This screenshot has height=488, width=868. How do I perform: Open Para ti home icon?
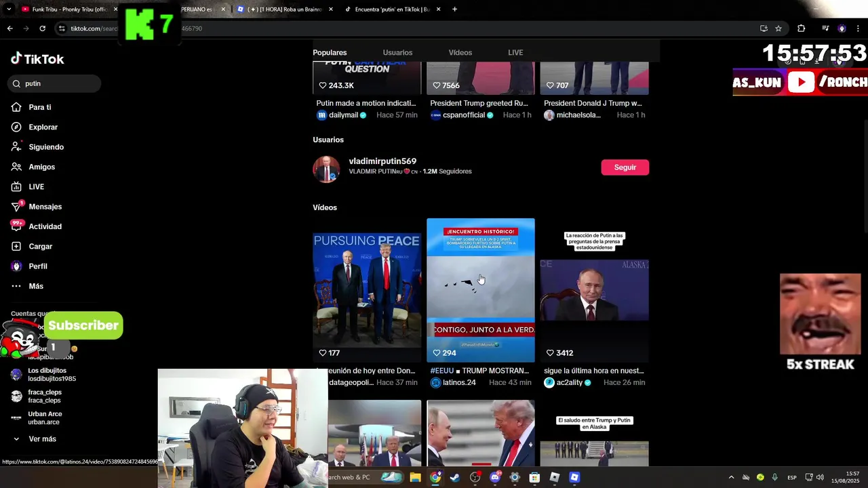[16, 107]
